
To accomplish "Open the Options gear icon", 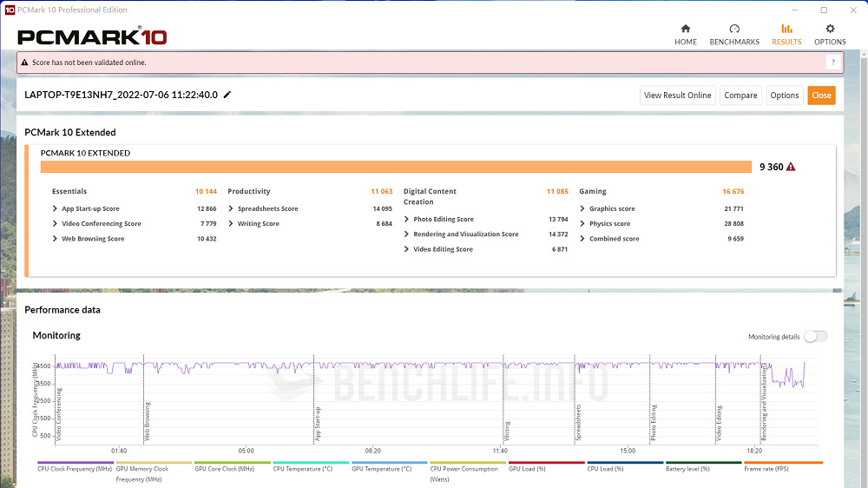I will point(830,29).
